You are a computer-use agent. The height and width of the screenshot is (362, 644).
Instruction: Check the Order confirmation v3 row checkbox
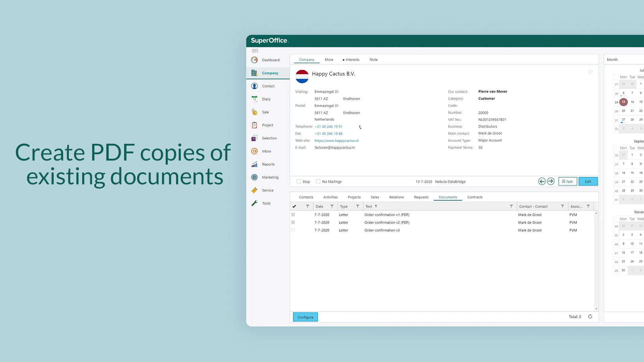[x=293, y=230]
